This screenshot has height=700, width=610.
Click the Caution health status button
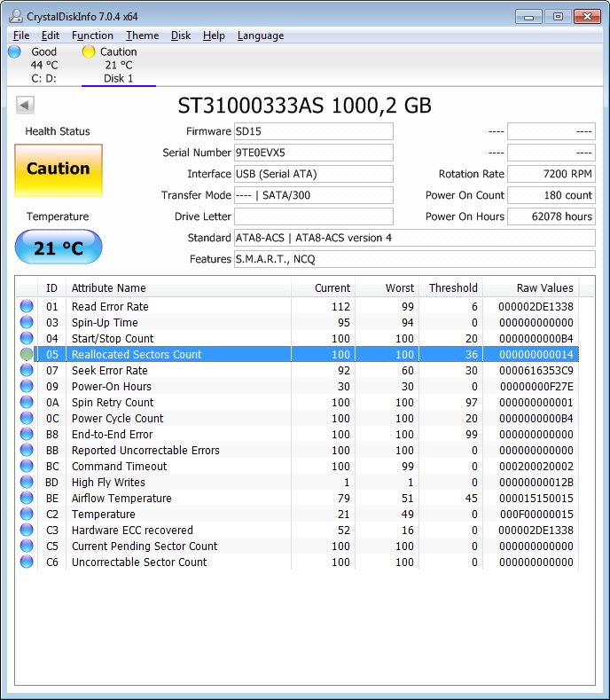pyautogui.click(x=59, y=170)
